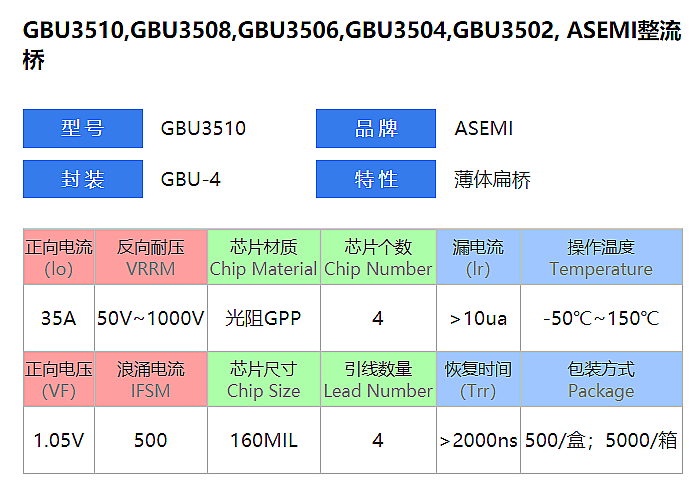Screen dimensions: 695x484
Task: Click the 35A current value cell
Action: [x=59, y=318]
